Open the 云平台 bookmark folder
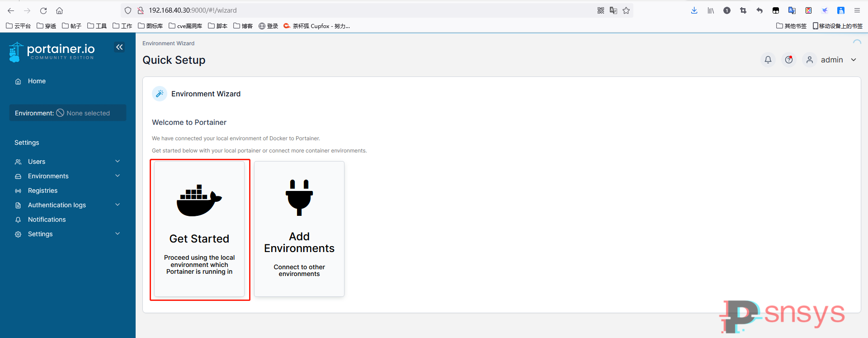Screen dimensions: 868x338 coord(19,26)
